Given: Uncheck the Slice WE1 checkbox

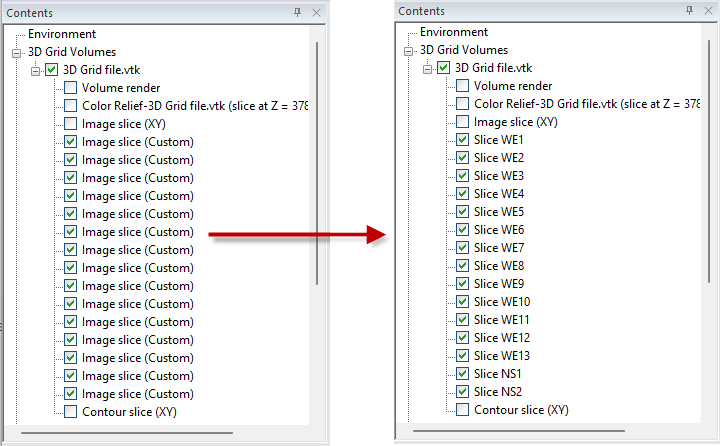Looking at the screenshot, I should coord(462,140).
